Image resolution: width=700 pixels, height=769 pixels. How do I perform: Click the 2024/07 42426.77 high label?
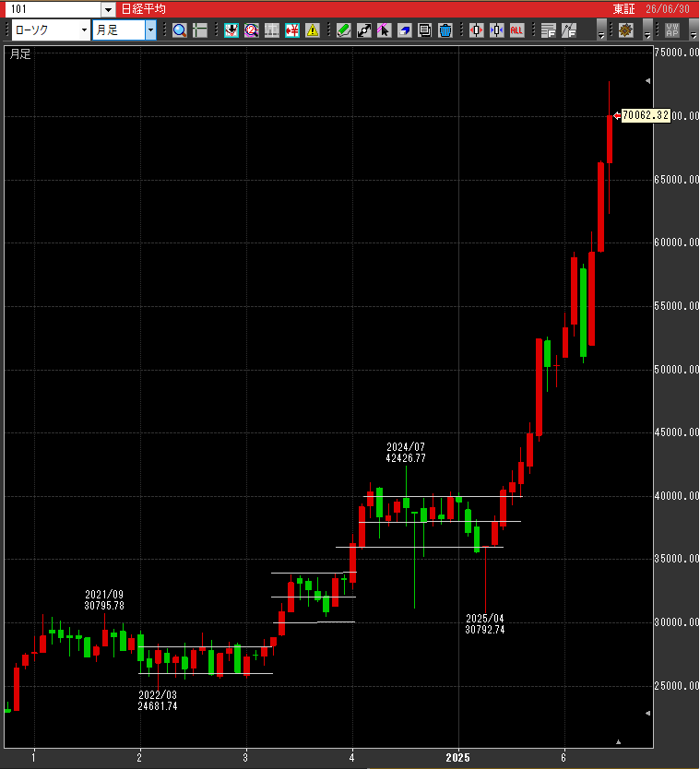point(406,452)
